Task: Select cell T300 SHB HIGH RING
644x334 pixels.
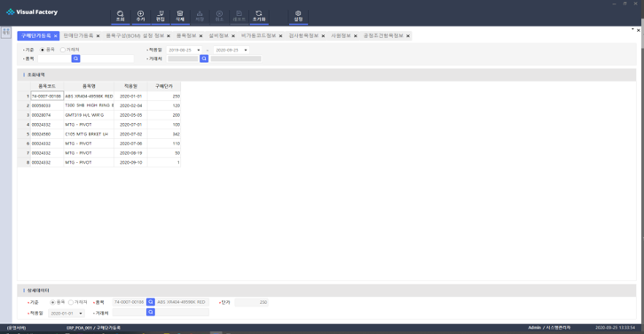Action: pos(89,105)
